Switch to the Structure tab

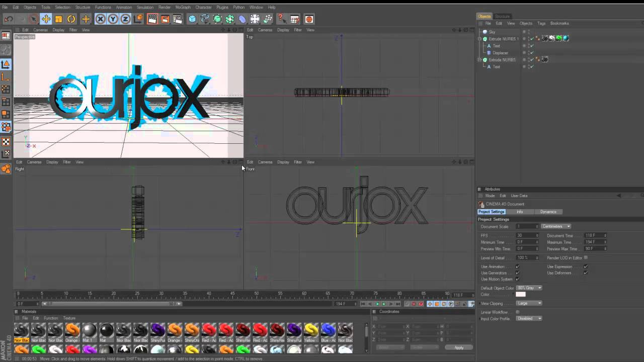[502, 16]
